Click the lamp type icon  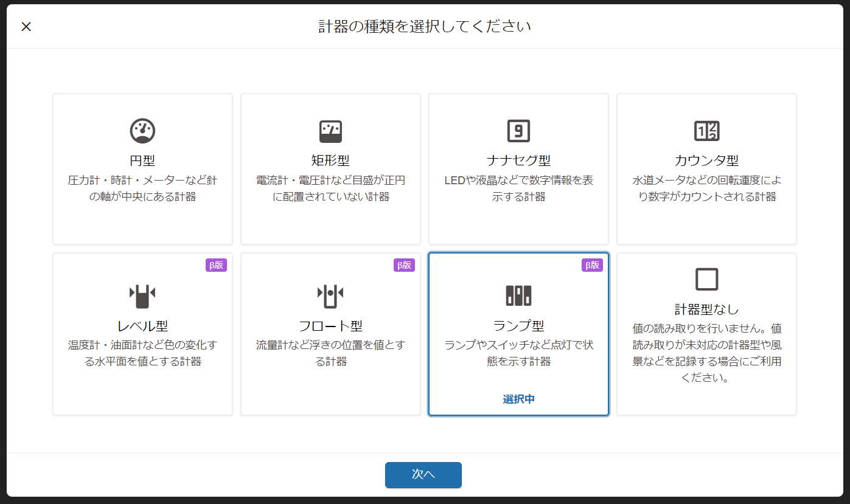tap(518, 295)
